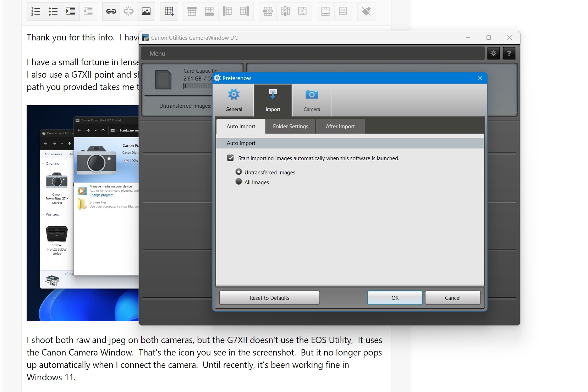Click the split table cells icon
Viewport: 588px width, 392px height.
click(x=343, y=11)
